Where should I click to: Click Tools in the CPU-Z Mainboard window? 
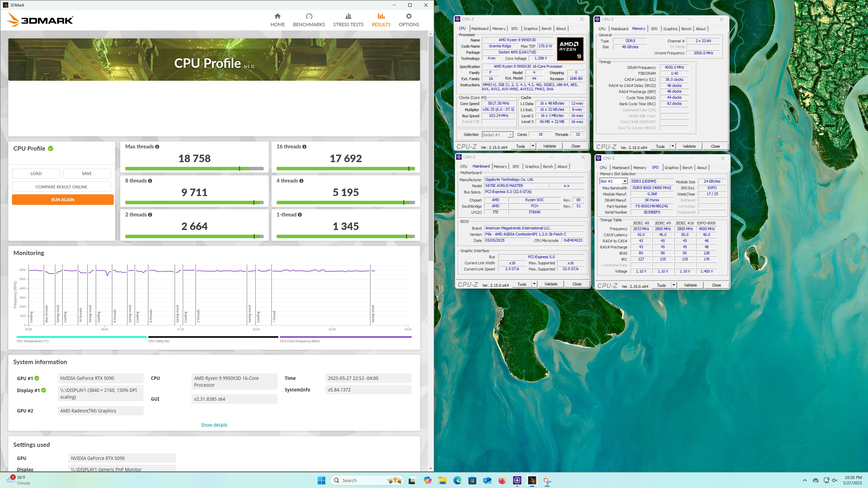[x=522, y=284]
